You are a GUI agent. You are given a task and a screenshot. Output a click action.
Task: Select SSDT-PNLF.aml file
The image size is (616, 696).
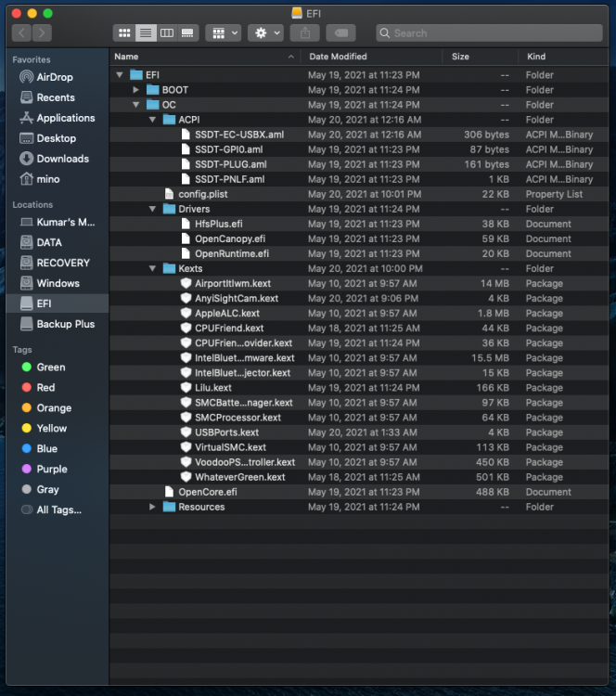click(x=359, y=179)
